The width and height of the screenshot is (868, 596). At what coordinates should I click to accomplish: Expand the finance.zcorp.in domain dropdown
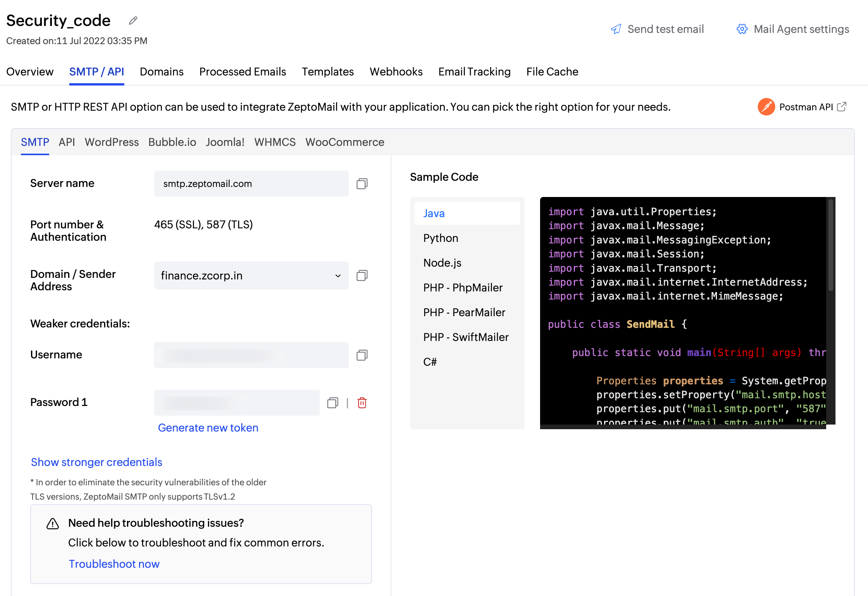[x=338, y=276]
